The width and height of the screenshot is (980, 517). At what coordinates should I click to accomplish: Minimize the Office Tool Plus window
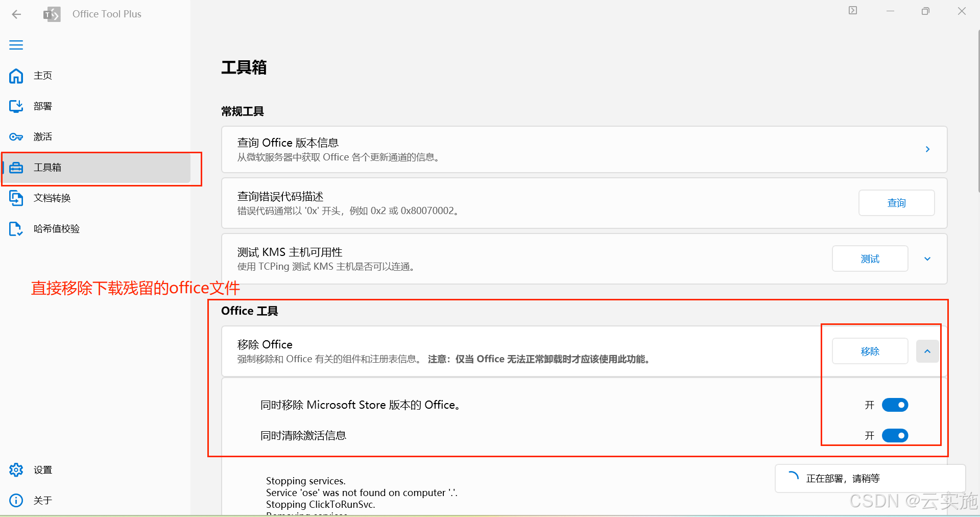click(890, 11)
